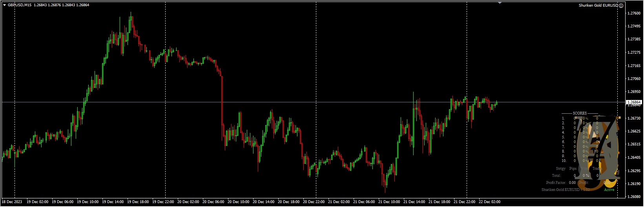Click the 1.26405 price axis label

[634, 158]
